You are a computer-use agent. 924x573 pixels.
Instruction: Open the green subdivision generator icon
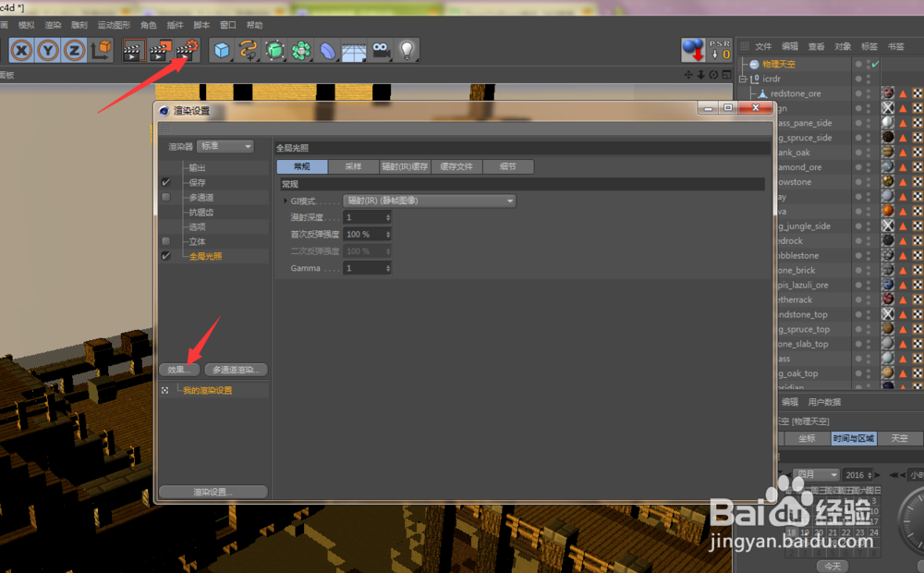click(274, 51)
